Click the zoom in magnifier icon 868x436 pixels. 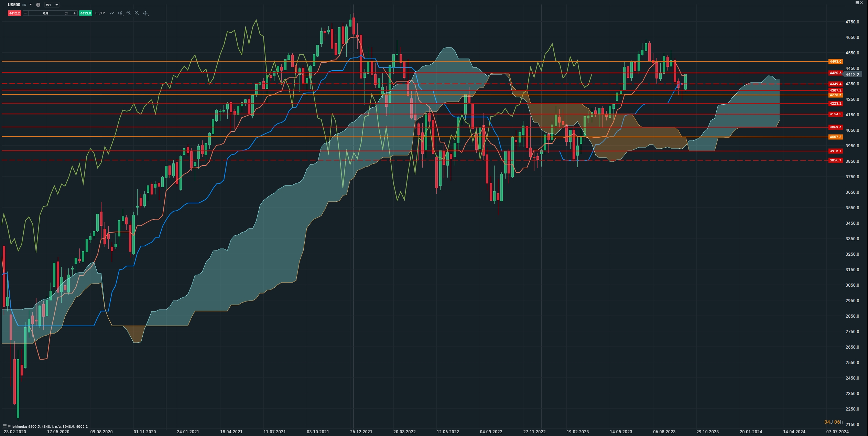pos(137,13)
